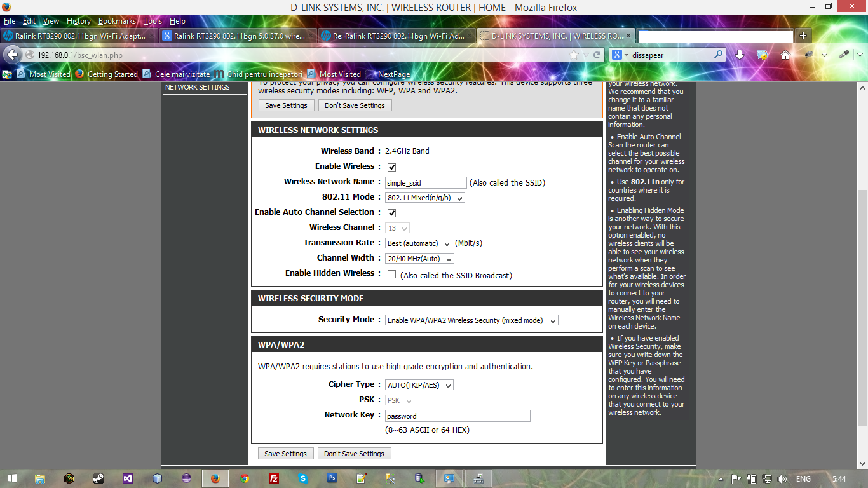Open the HoN game taskbar icon
Screen dimensions: 868x488
pyautogui.click(x=69, y=478)
